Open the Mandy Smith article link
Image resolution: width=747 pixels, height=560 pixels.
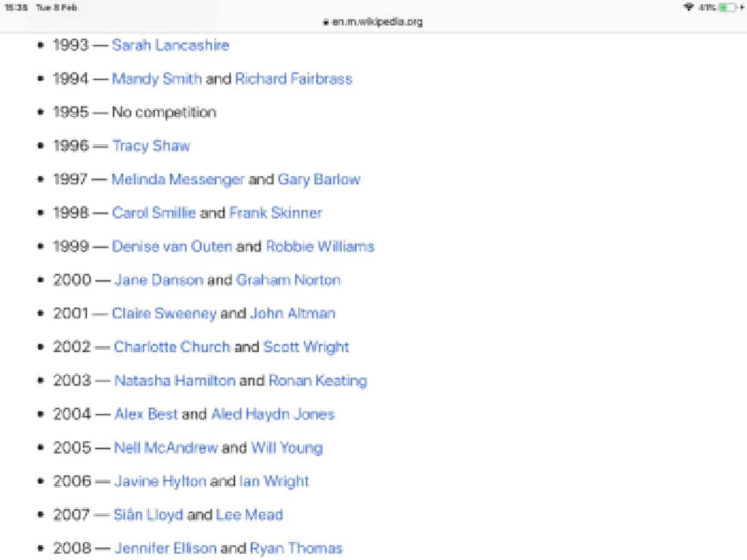(156, 79)
